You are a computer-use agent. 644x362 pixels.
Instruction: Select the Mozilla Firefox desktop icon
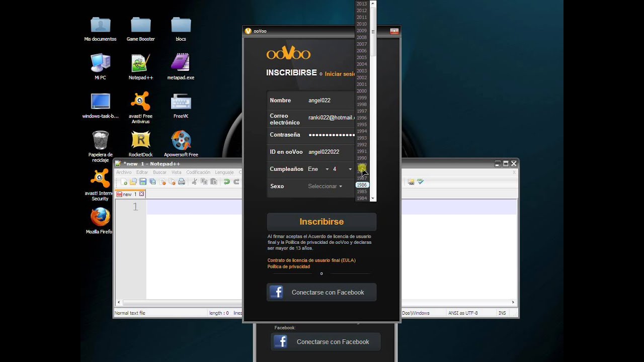[x=100, y=221]
